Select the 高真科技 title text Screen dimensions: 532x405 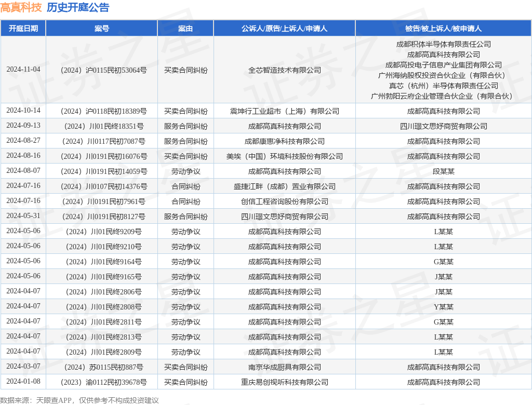(21, 7)
